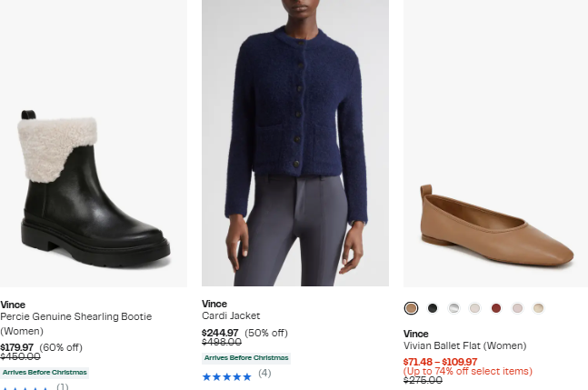Click the Vince brand above Percie Bootie
The image size is (588, 390).
point(13,305)
